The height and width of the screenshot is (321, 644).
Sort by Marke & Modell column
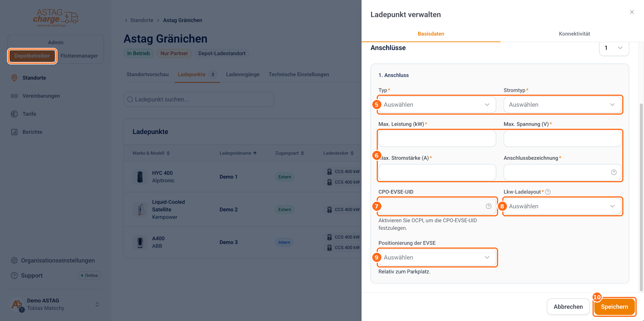151,153
